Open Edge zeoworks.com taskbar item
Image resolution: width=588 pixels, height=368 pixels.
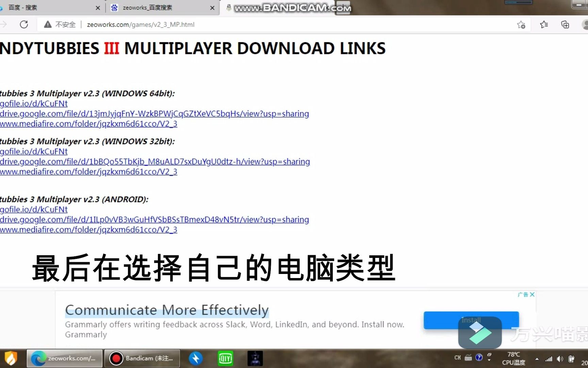pyautogui.click(x=64, y=358)
